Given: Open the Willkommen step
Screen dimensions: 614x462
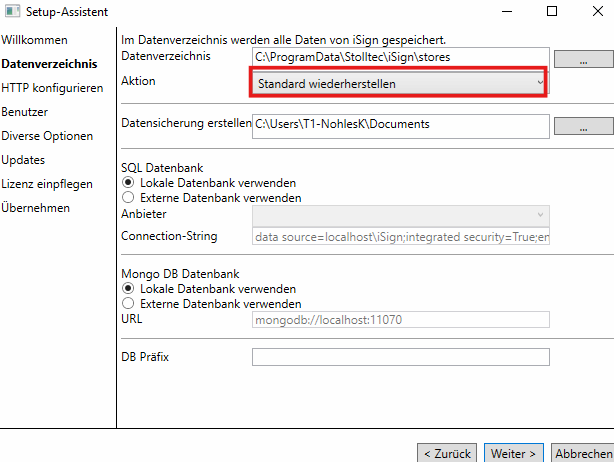Looking at the screenshot, I should [x=34, y=40].
